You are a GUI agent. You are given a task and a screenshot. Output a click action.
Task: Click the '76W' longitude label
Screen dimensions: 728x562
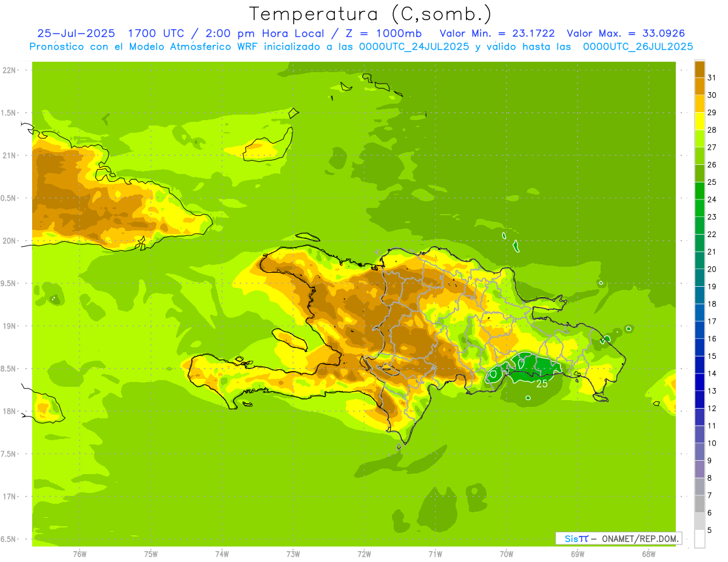click(x=79, y=554)
